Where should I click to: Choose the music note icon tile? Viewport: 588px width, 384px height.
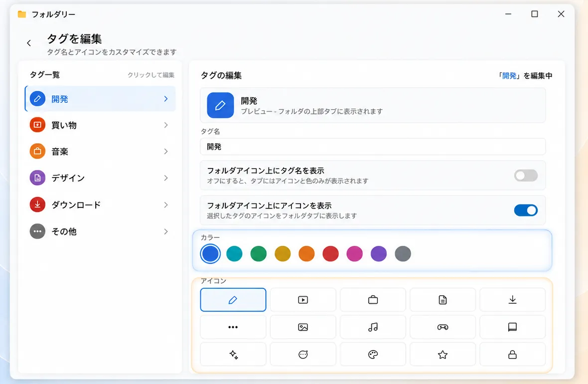(x=373, y=327)
